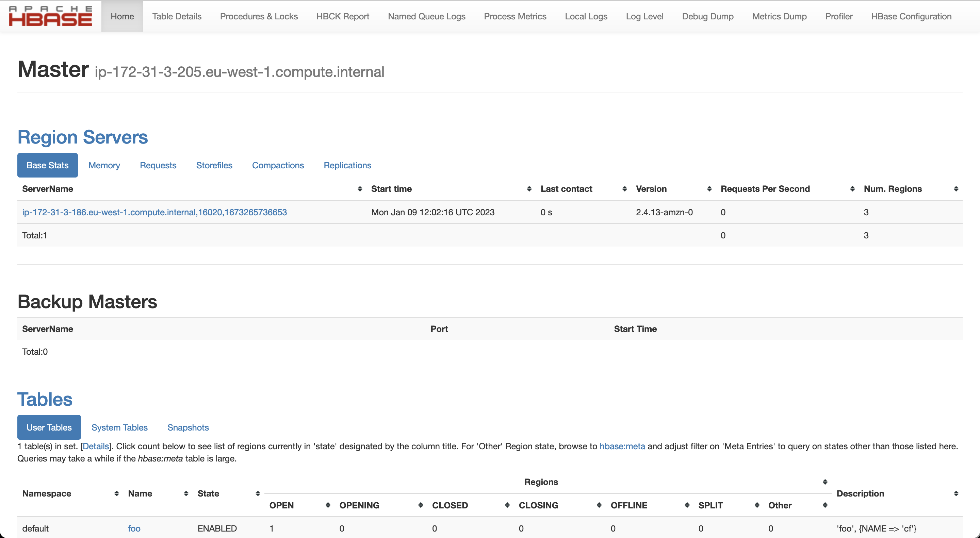Sort by CLOSED regions arrow icon
Viewport: 980px width, 538px height.
tap(507, 505)
